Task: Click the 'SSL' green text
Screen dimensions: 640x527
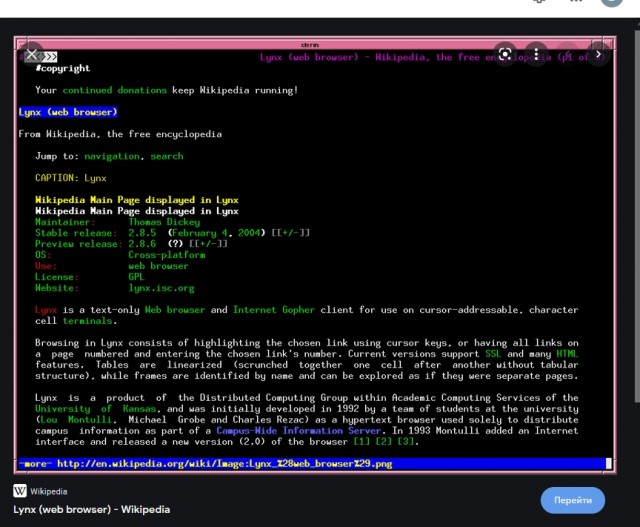Action: (x=493, y=354)
